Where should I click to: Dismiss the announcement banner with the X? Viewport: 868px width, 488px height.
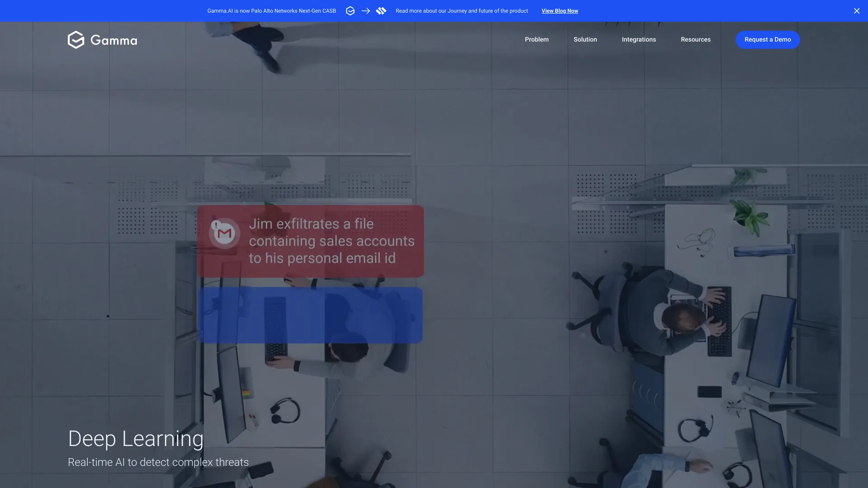tap(856, 10)
